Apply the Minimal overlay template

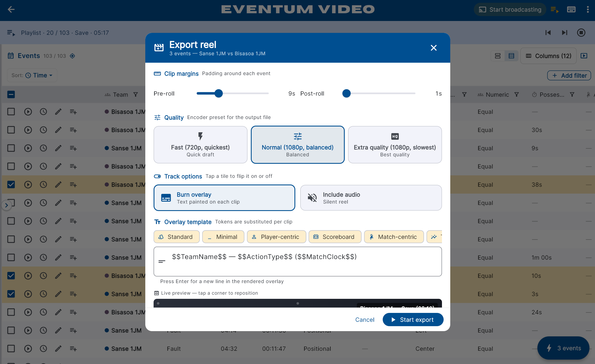tap(223, 237)
